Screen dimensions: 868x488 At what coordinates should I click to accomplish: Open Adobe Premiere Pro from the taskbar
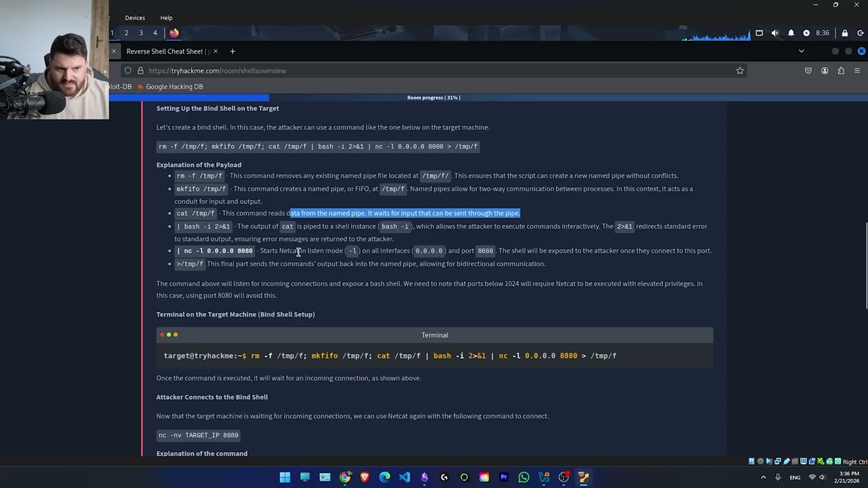pyautogui.click(x=504, y=477)
